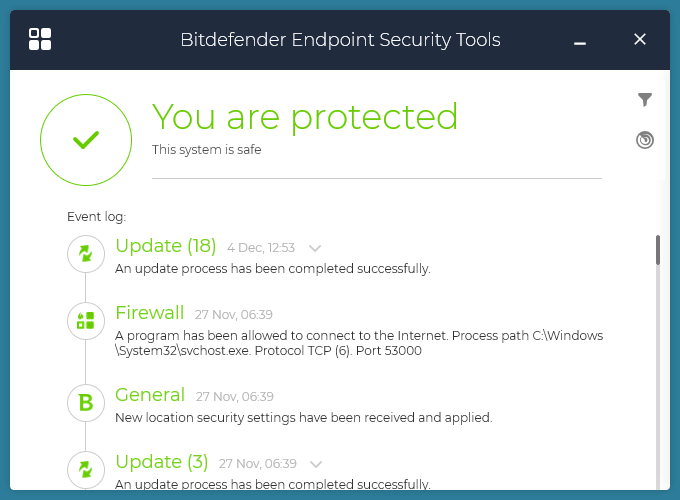Click the svchost.exe firewall event description
Image resolution: width=680 pixels, height=500 pixels.
[359, 343]
